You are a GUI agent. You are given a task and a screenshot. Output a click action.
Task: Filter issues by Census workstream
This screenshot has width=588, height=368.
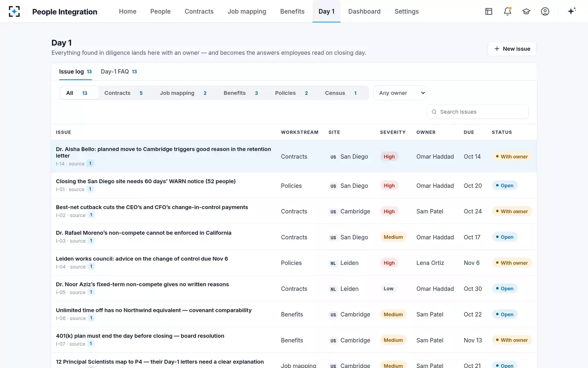click(341, 93)
